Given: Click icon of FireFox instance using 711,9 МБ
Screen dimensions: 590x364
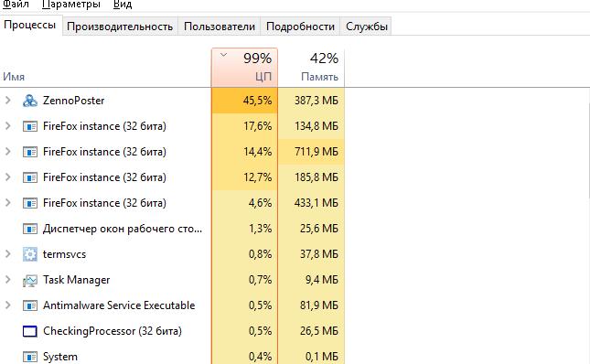Looking at the screenshot, I should 30,152.
